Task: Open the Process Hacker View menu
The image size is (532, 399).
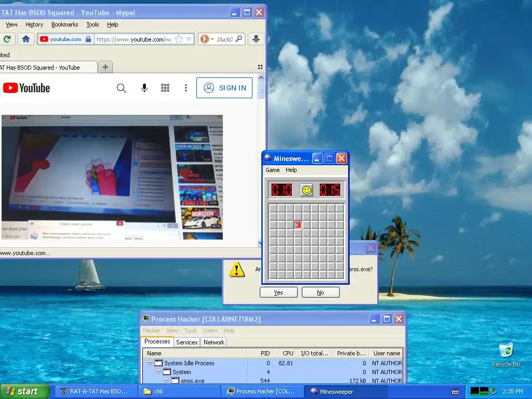Action: [x=172, y=330]
